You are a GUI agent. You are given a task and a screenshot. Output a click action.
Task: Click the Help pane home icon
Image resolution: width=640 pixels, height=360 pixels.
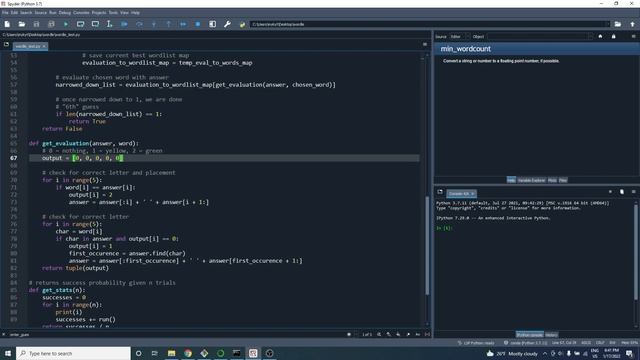600,36
